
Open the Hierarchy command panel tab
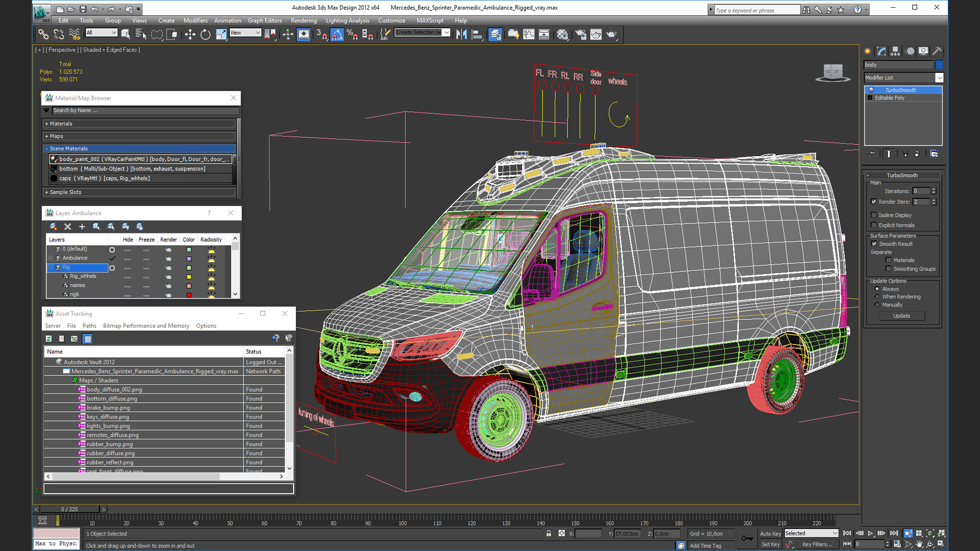(895, 51)
